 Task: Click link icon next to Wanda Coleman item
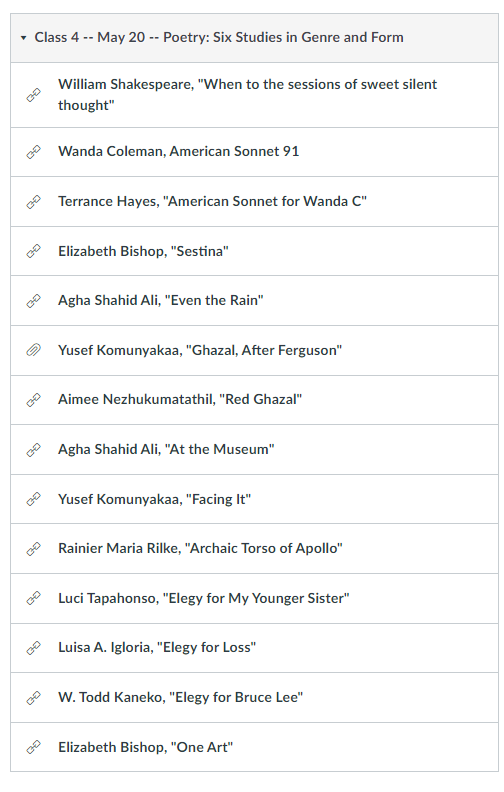click(33, 152)
